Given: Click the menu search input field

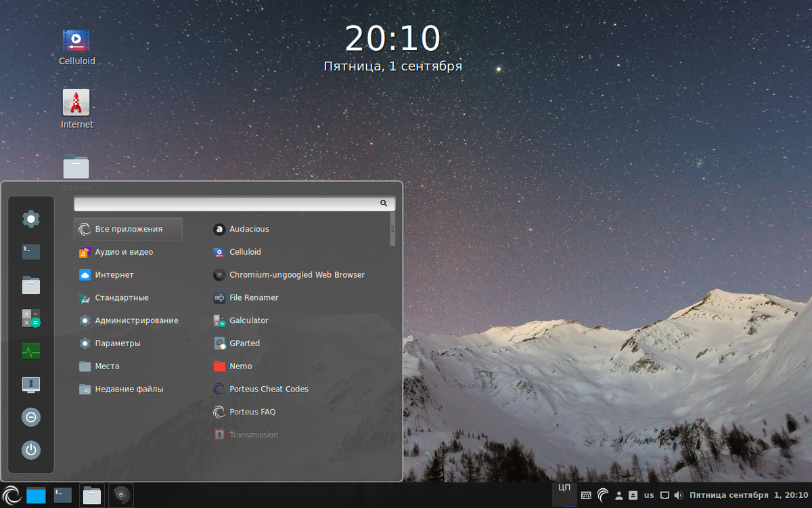Looking at the screenshot, I should coord(234,203).
